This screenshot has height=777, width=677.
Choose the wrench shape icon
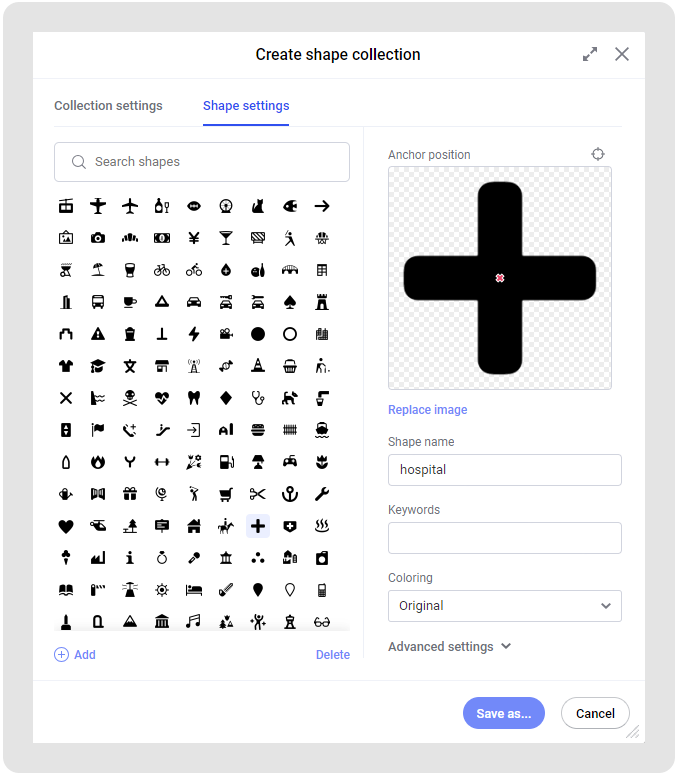tap(322, 493)
